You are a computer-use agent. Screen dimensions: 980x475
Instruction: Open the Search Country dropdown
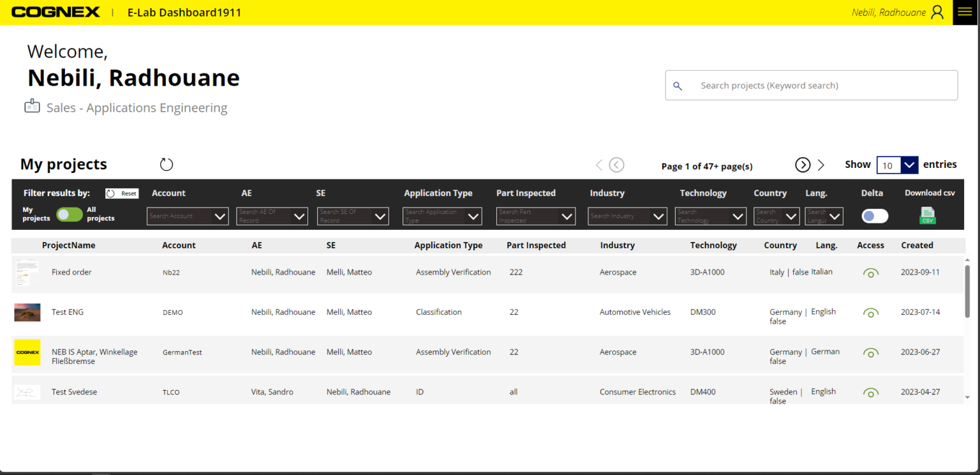776,216
